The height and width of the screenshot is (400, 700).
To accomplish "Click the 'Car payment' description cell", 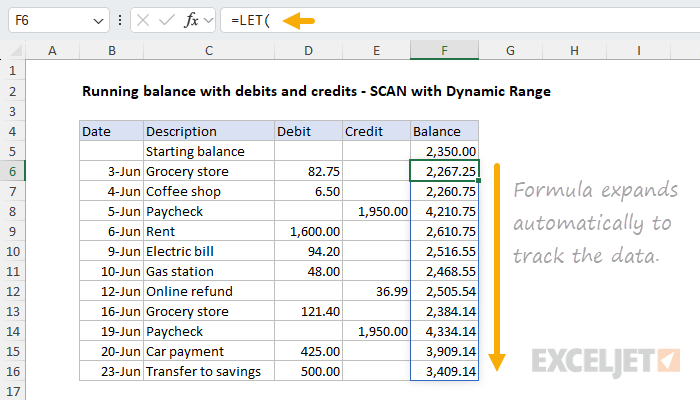I will 208,351.
